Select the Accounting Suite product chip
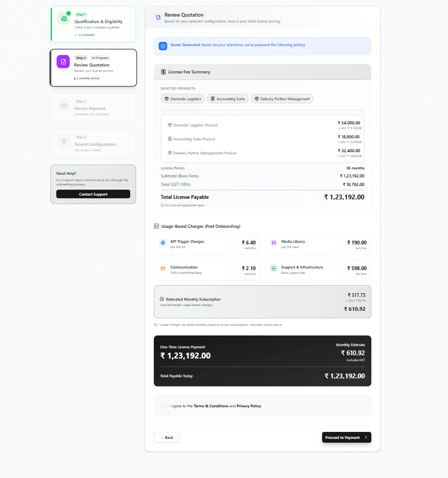 point(228,99)
